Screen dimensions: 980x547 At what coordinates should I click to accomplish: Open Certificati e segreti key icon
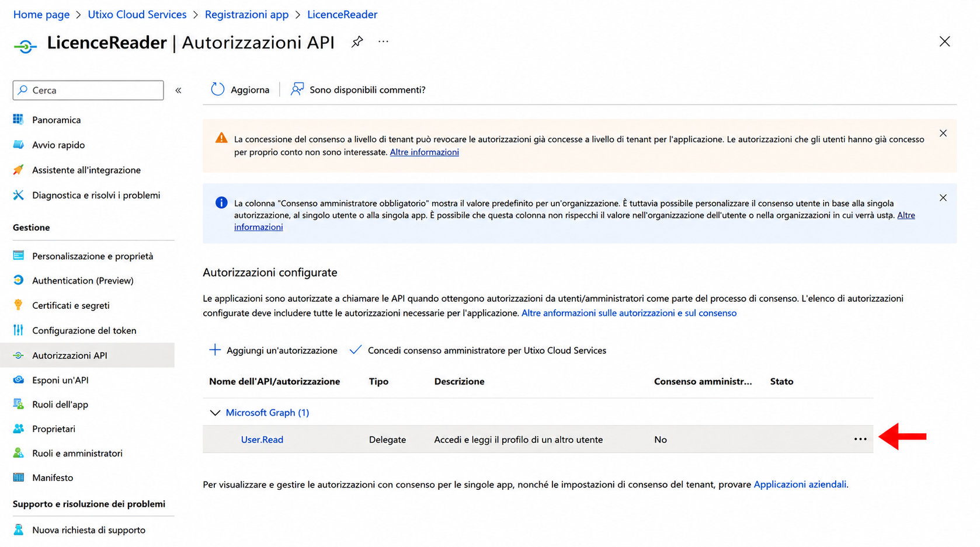point(19,305)
